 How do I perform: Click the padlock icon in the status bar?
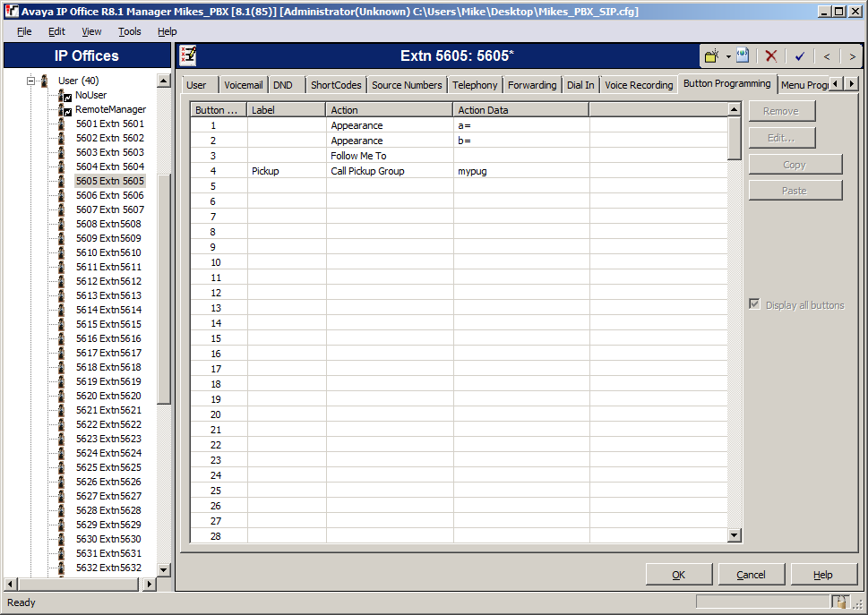coord(840,602)
